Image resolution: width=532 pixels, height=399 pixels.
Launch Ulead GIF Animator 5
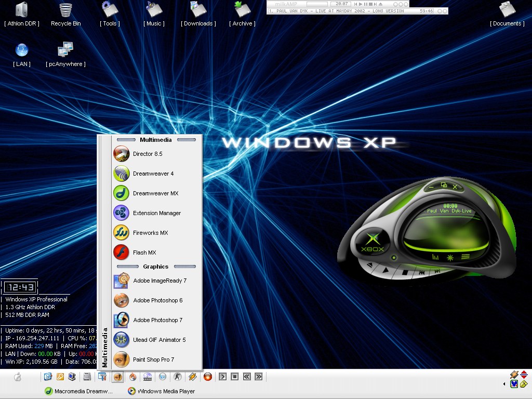point(158,340)
